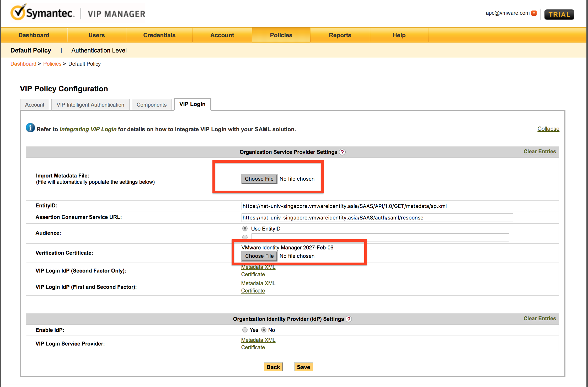The width and height of the screenshot is (588, 387).
Task: Select the VIP Login tab
Action: click(x=192, y=104)
